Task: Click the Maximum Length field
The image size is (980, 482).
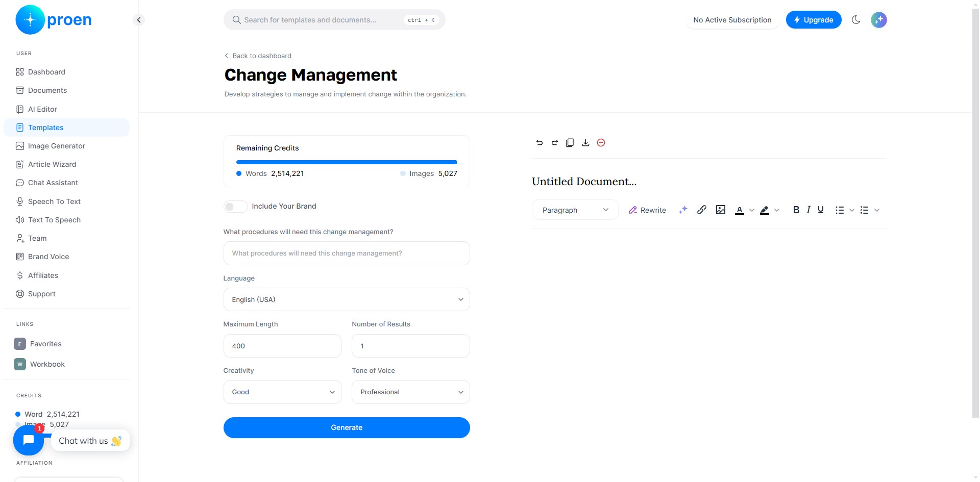Action: point(282,346)
